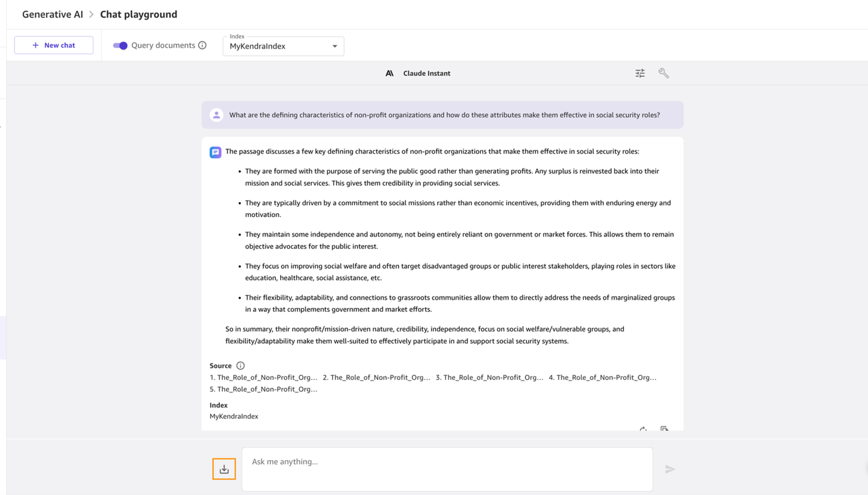Click the user question about non-profit organizations

(x=445, y=115)
